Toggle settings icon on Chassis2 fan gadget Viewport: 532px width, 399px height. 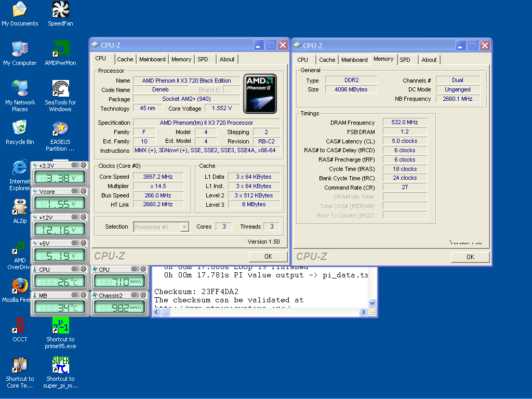pos(135,295)
